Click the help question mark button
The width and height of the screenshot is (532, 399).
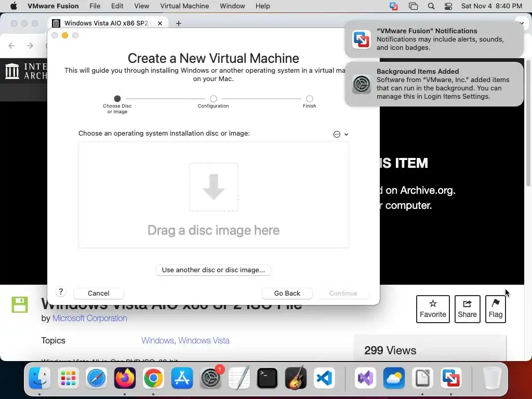(x=61, y=292)
